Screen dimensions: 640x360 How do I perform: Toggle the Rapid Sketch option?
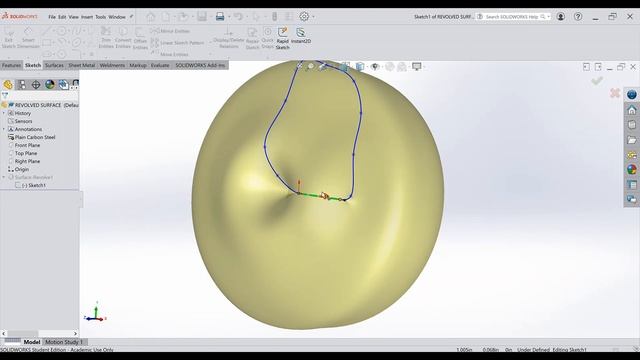[x=282, y=38]
